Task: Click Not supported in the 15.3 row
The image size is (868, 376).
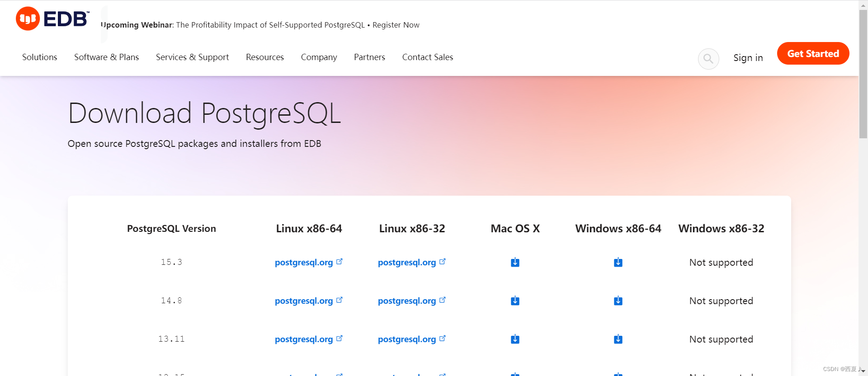Action: tap(721, 263)
